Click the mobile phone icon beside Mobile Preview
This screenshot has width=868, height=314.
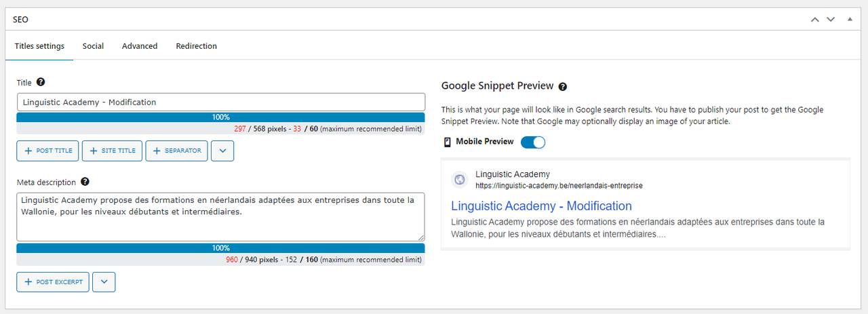pos(447,142)
